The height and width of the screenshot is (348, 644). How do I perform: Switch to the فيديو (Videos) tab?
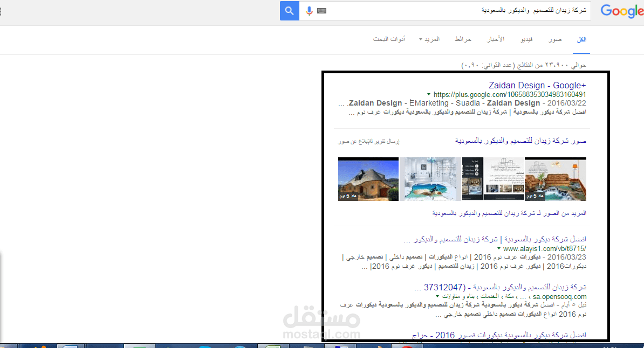point(526,39)
